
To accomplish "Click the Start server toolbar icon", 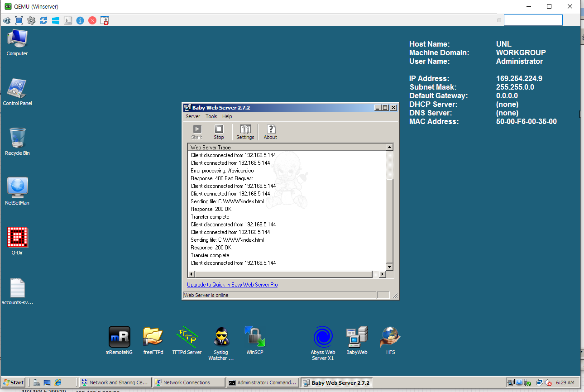I will point(196,132).
